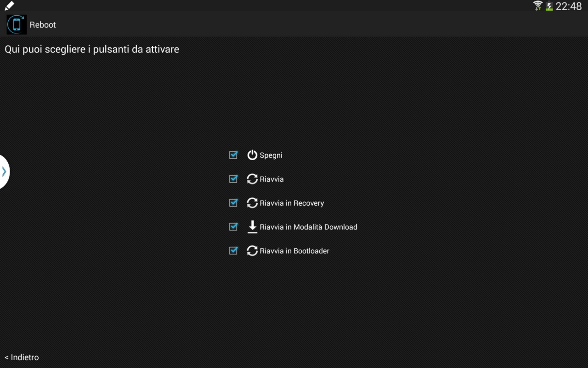This screenshot has width=588, height=368.
Task: Tap the battery charging icon
Action: [x=549, y=6]
